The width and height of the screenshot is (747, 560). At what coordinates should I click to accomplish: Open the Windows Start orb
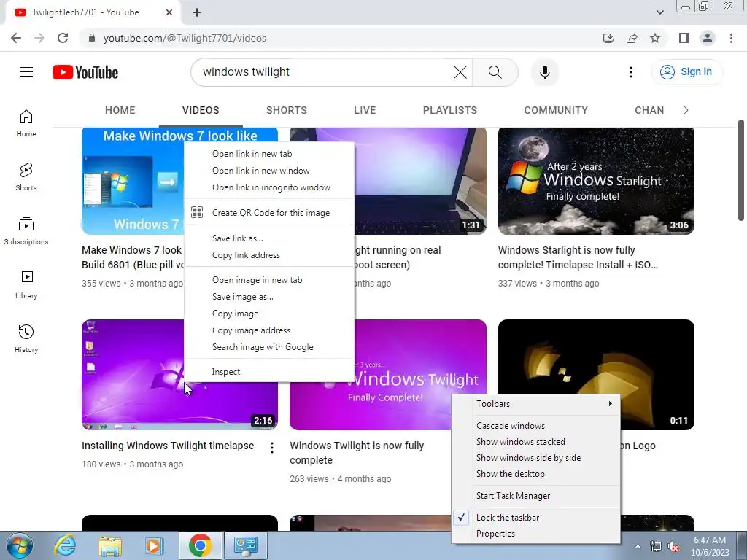pyautogui.click(x=20, y=545)
